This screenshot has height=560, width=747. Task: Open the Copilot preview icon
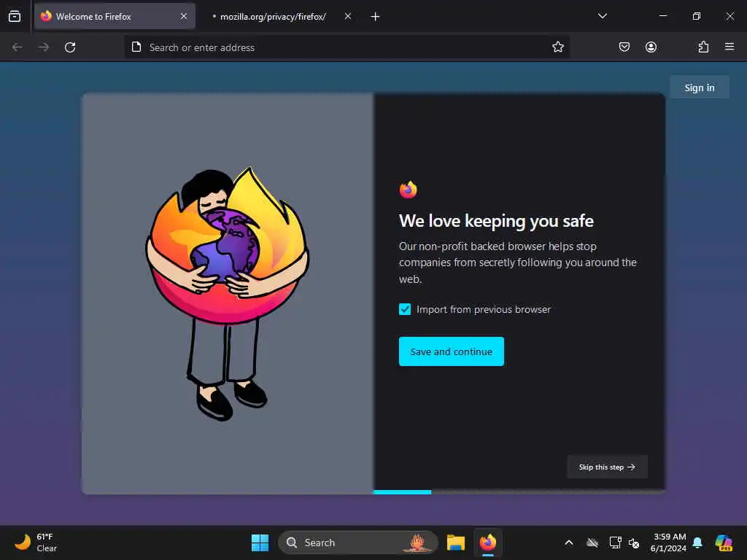(x=724, y=542)
